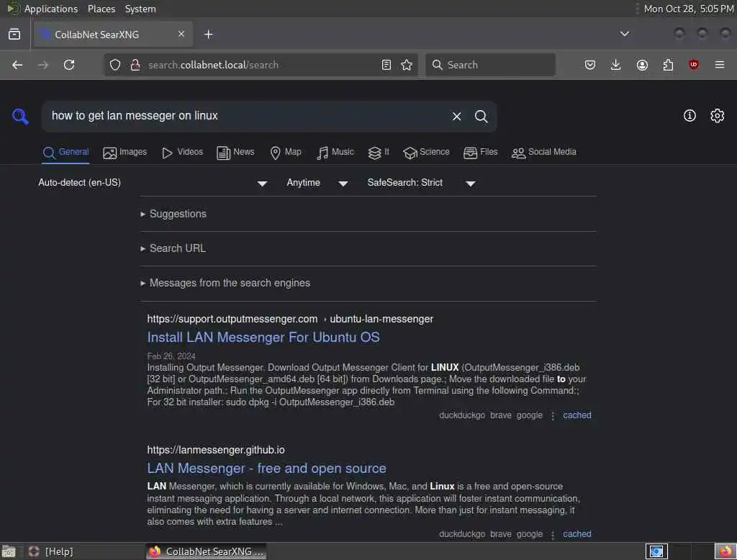Open Install LAN Messenger For Ubuntu OS
This screenshot has height=560, width=737.
tap(263, 337)
